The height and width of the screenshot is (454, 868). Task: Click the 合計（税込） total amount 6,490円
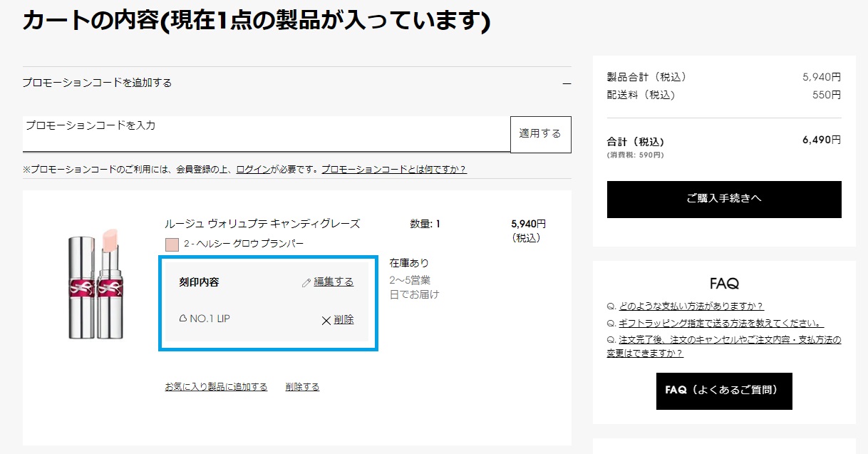coord(822,140)
